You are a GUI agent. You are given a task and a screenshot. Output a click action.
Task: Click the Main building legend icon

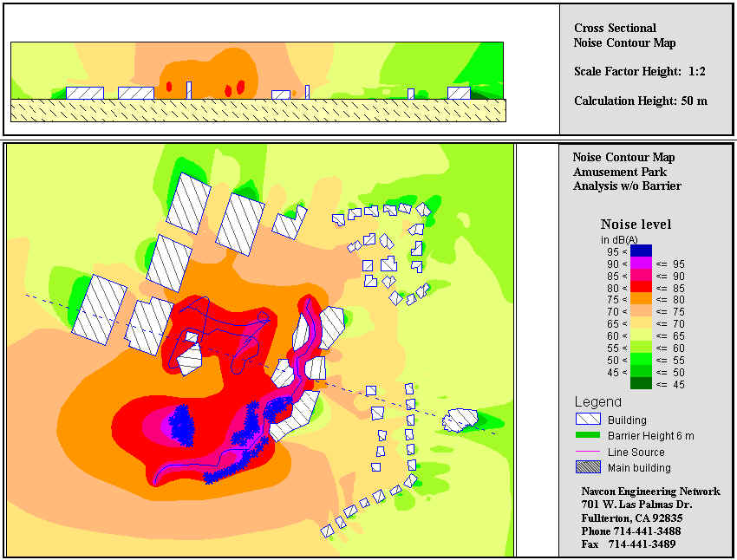click(588, 468)
